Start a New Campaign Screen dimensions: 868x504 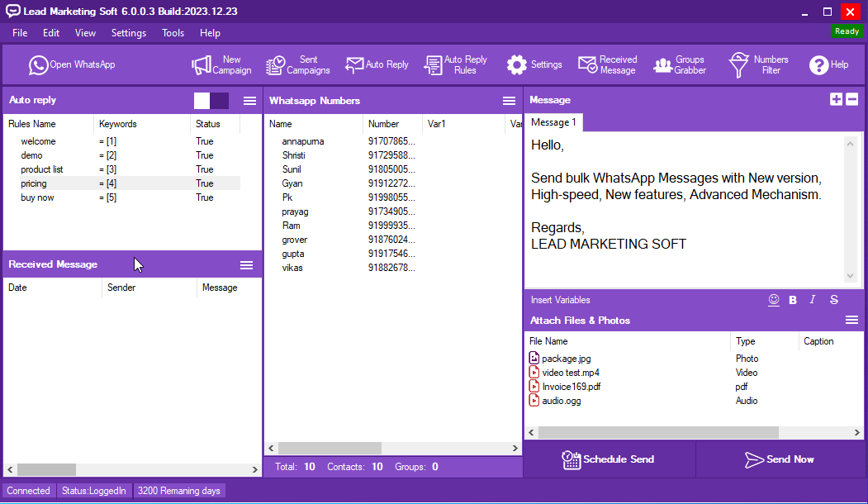tap(221, 64)
